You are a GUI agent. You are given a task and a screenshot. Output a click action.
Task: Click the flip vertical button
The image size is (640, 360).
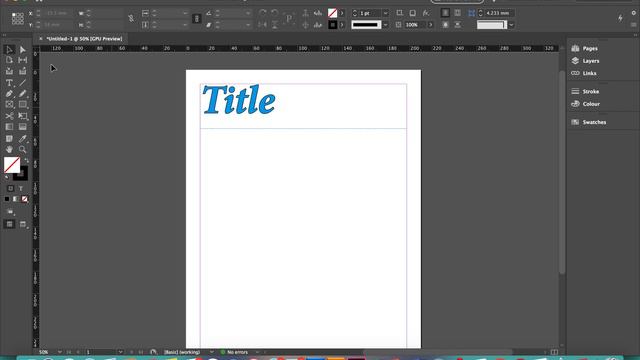coord(275,25)
